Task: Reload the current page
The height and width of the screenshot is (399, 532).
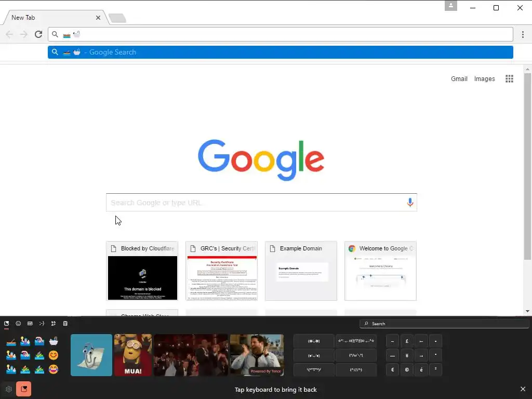Action: pyautogui.click(x=38, y=34)
